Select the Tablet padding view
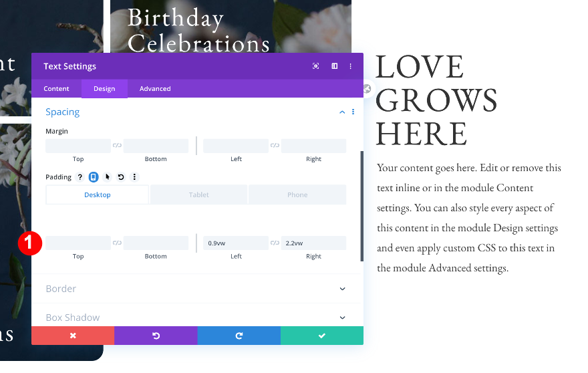 198,195
